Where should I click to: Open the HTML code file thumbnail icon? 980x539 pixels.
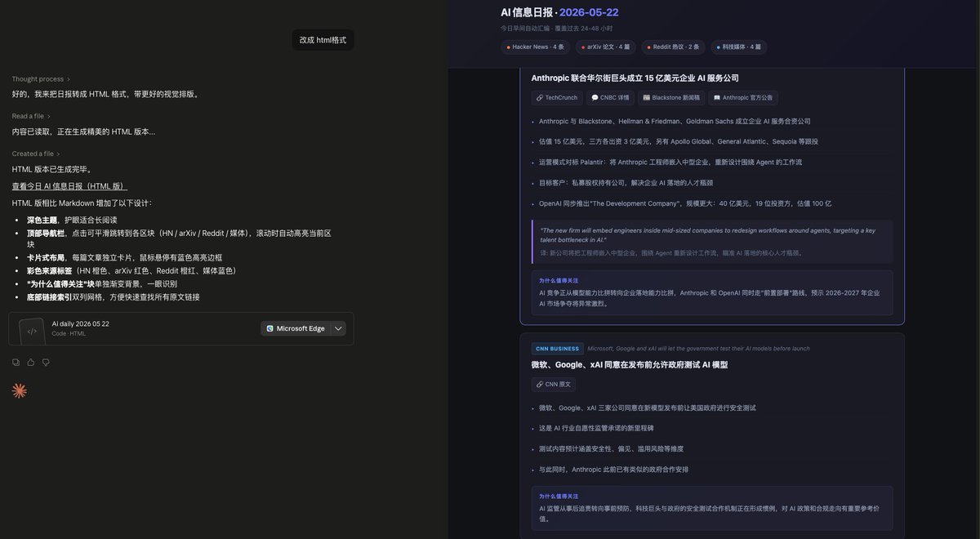click(32, 330)
